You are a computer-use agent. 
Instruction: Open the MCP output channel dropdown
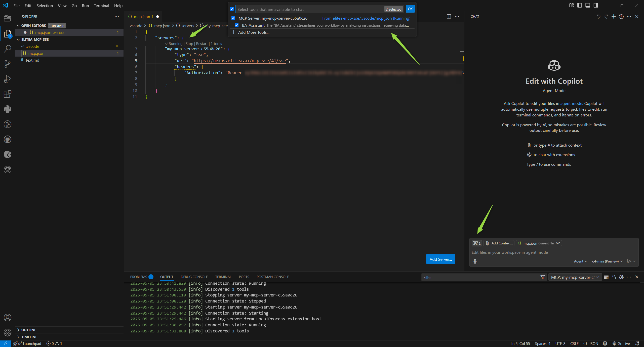click(575, 277)
